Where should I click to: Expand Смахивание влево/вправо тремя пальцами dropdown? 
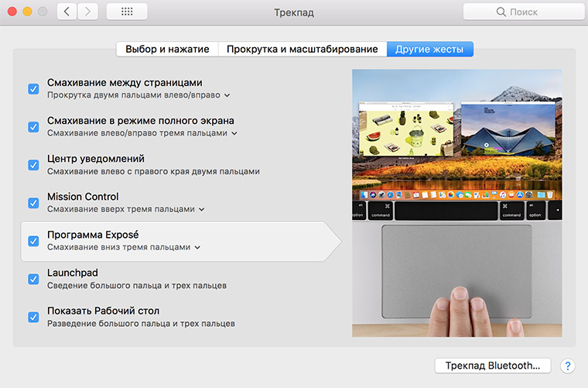coord(142,133)
